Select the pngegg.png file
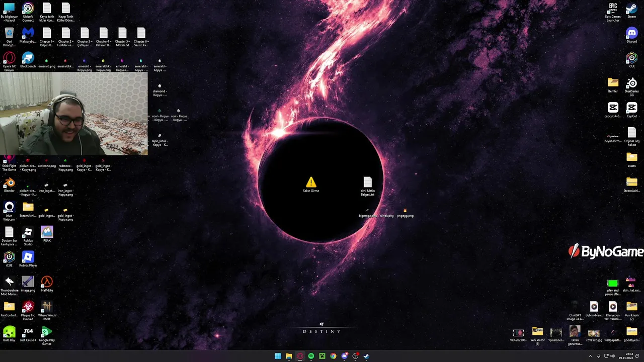The width and height of the screenshot is (644, 362). 405,213
